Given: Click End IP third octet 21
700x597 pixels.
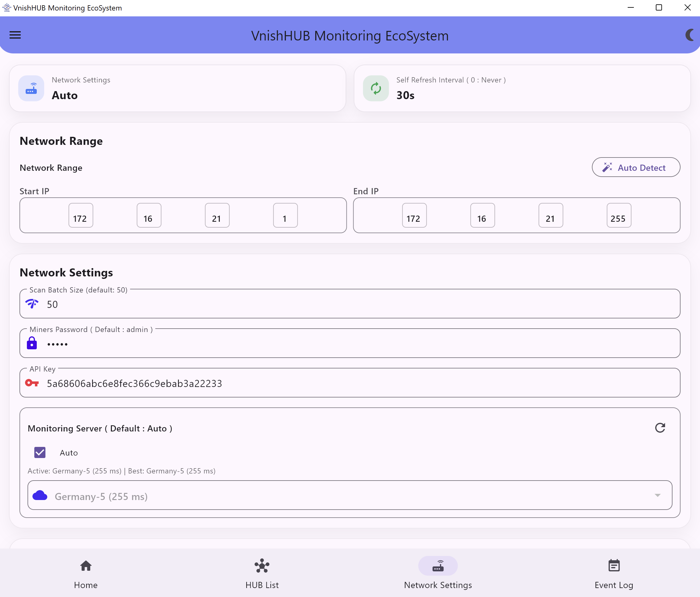Looking at the screenshot, I should tap(551, 216).
